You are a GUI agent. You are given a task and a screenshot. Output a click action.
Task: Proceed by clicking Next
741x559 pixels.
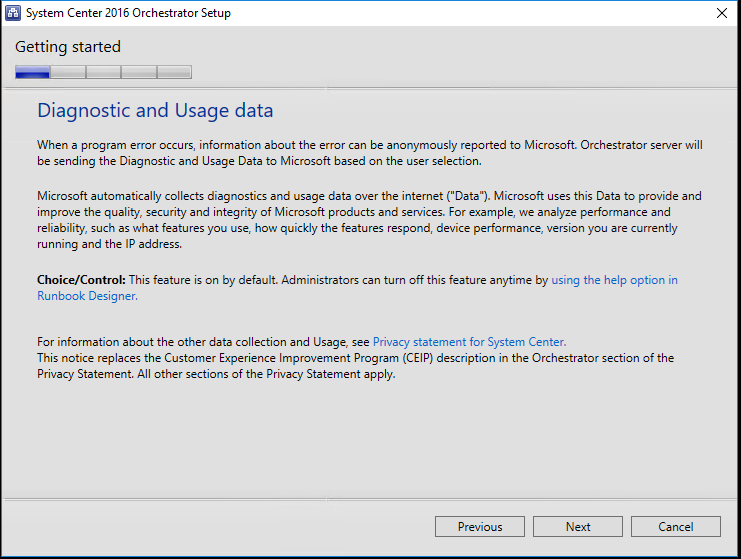578,526
